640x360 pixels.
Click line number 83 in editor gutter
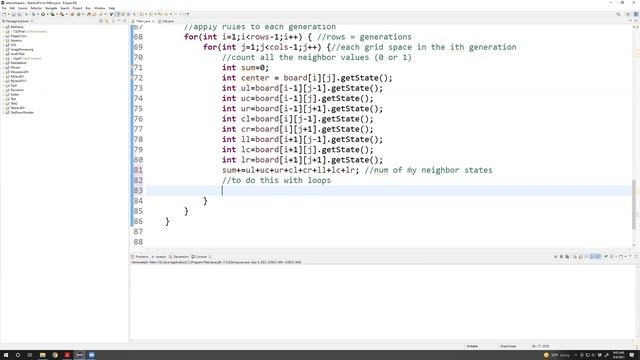[x=138, y=191]
